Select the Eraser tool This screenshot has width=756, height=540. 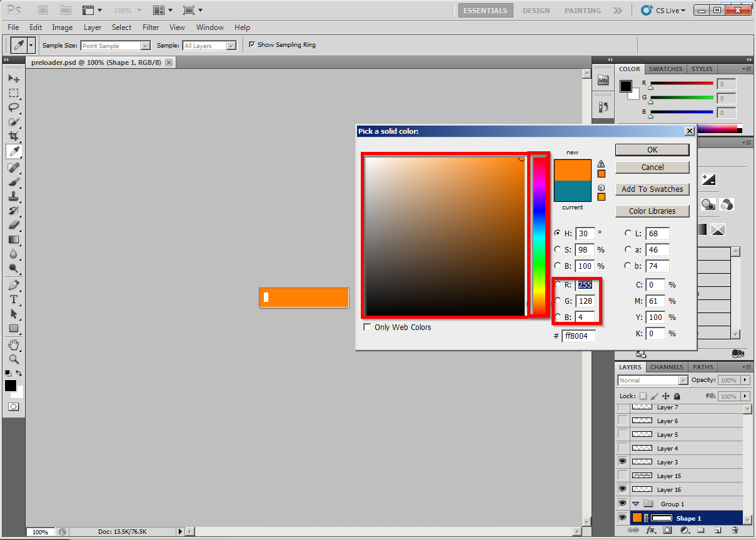tap(14, 225)
